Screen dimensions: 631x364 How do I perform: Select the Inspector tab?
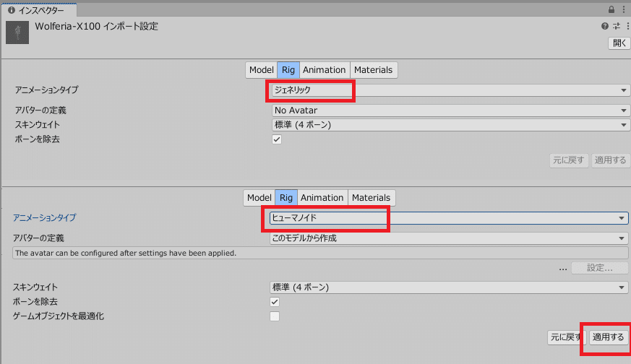[39, 10]
